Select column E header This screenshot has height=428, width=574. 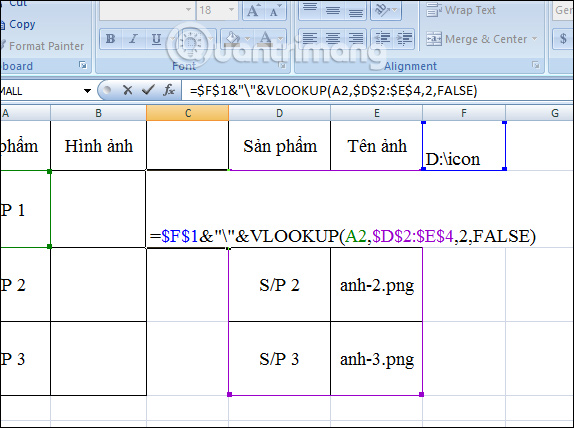click(377, 113)
